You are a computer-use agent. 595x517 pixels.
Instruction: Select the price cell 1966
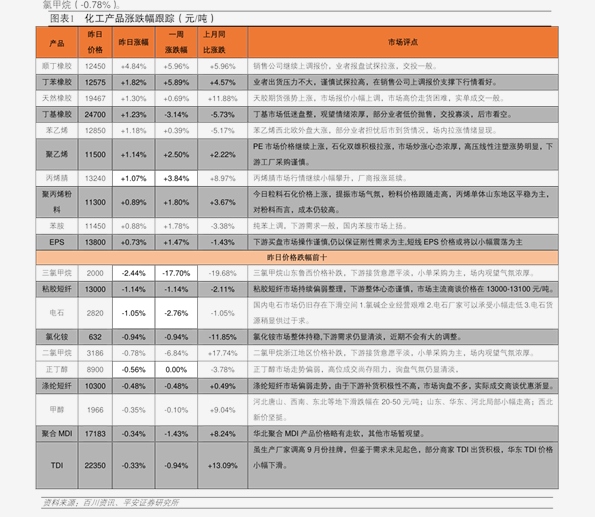(95, 410)
